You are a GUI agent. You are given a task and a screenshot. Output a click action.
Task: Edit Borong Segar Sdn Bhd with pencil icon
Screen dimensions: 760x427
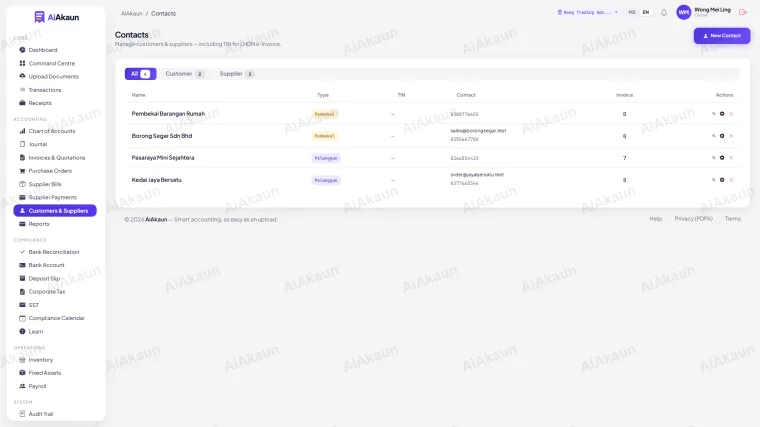click(713, 136)
